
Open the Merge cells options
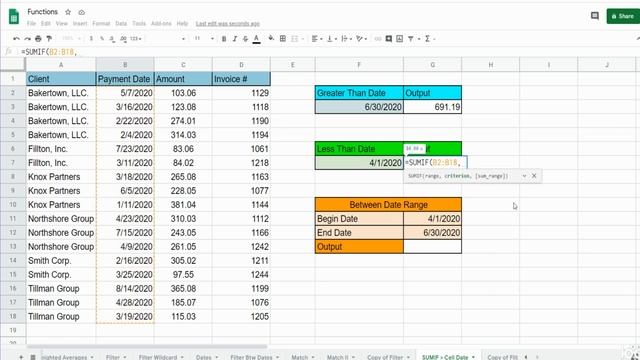point(297,39)
